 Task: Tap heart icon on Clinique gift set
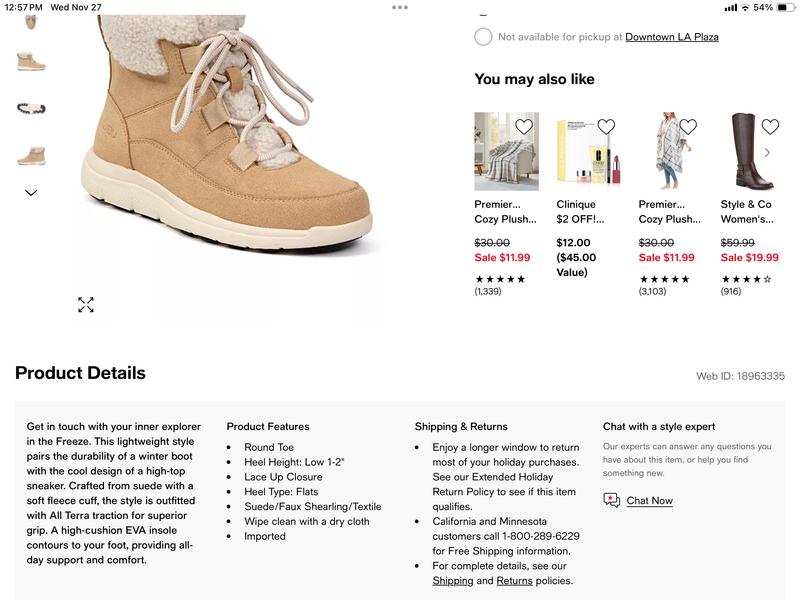(606, 127)
